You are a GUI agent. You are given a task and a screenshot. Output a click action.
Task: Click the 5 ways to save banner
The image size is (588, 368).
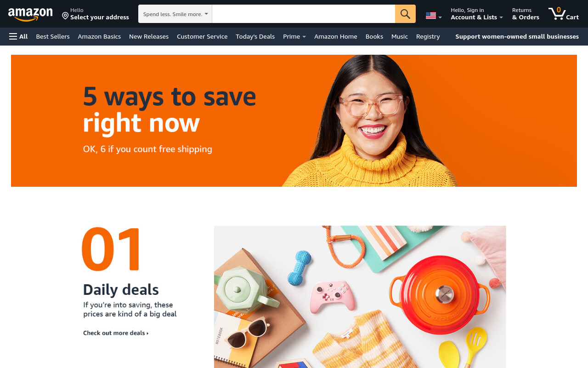point(294,121)
